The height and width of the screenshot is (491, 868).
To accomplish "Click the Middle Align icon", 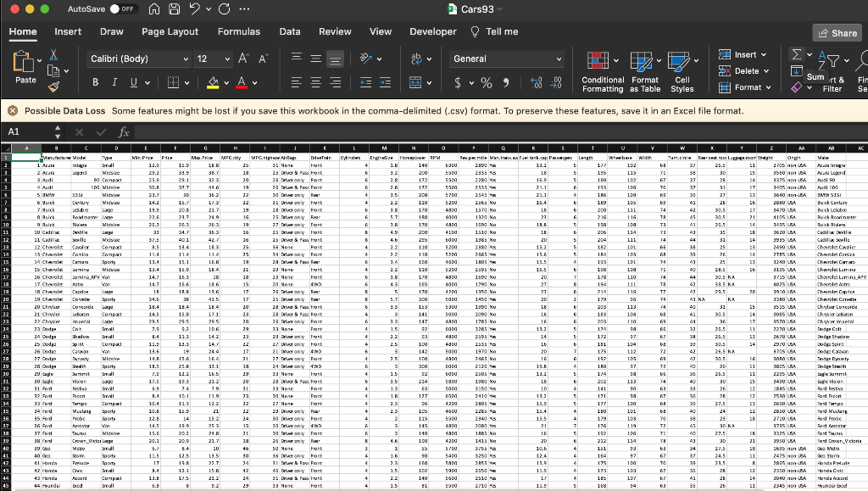I will click(315, 59).
